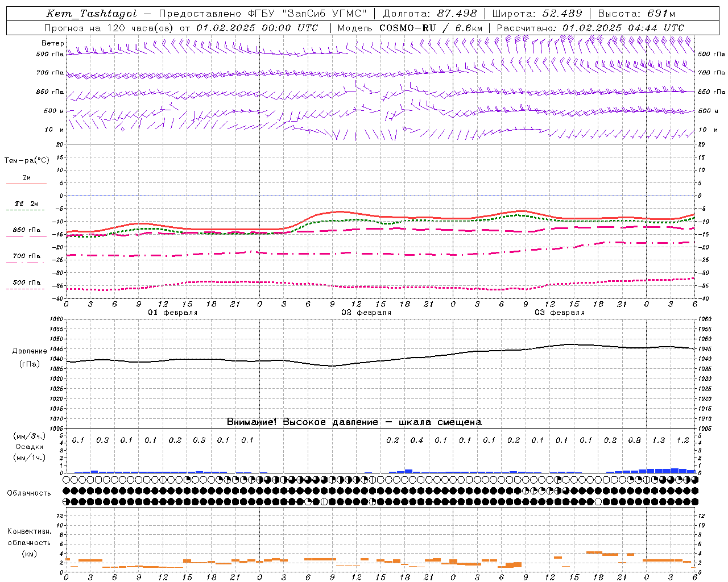The image size is (728, 582).
Task: Click 'Прогноз на 120 часа(ов)' forecast text
Action: (110, 28)
